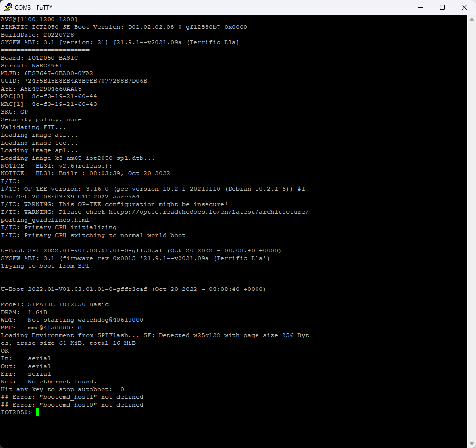Click the 'Thu Oct 20 08:03:39 UTC 2022' line
This screenshot has width=476, height=448.
click(70, 197)
